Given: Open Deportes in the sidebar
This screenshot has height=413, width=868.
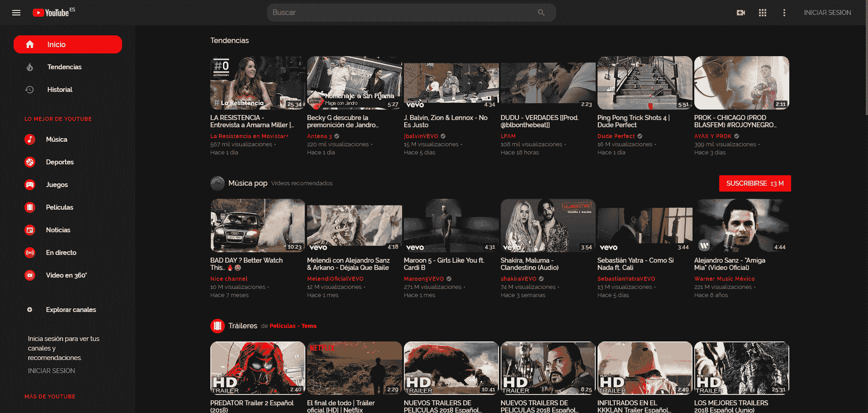Looking at the screenshot, I should coord(68,162).
